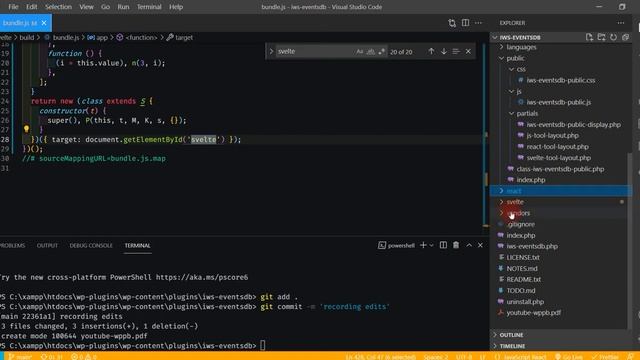This screenshot has width=640, height=360.
Task: Select the powershell terminal label
Action: (x=396, y=245)
